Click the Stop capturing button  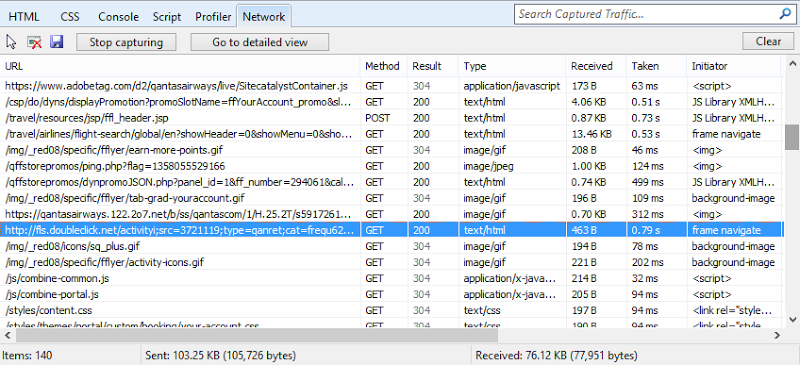(126, 42)
